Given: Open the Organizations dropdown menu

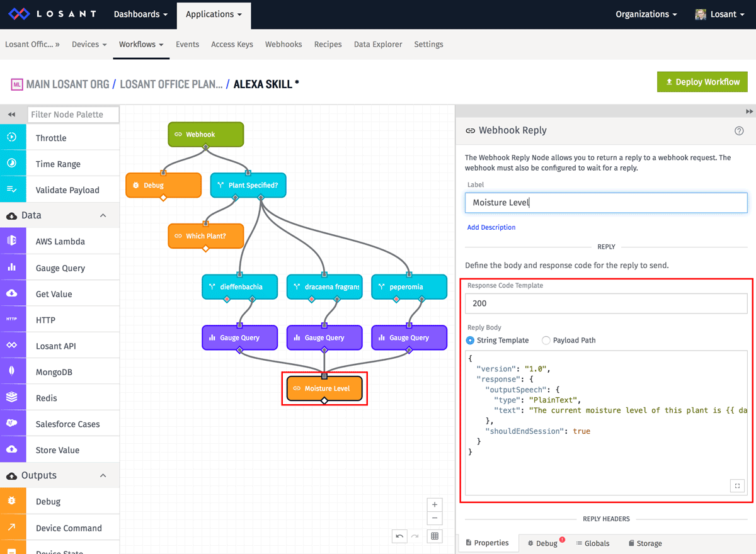Looking at the screenshot, I should click(646, 14).
